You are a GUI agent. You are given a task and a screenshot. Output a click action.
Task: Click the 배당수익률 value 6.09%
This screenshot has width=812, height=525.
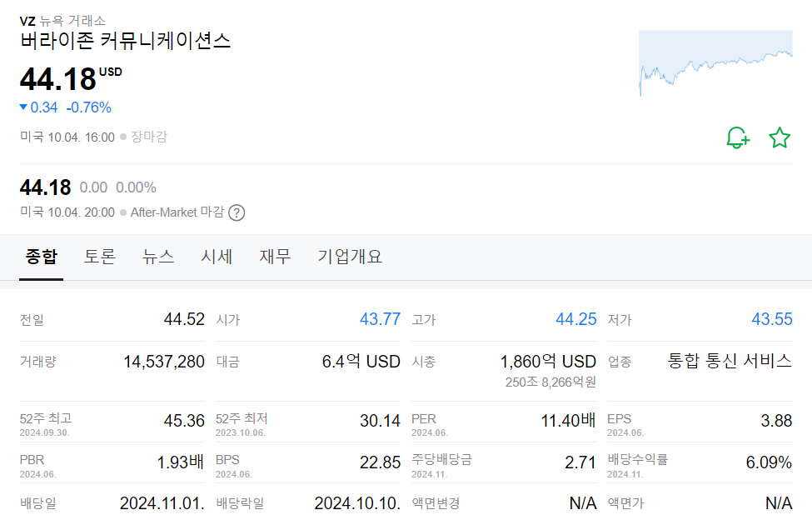pos(769,462)
